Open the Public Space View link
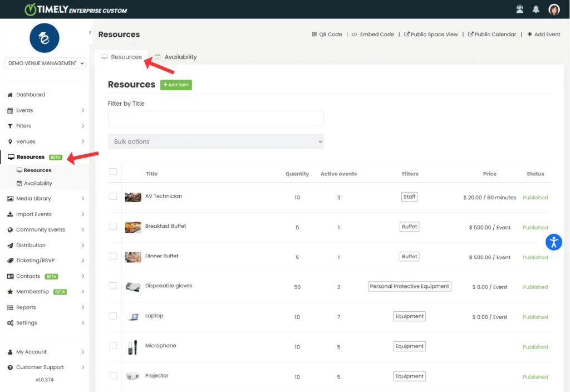This screenshot has height=392, width=570. point(431,34)
